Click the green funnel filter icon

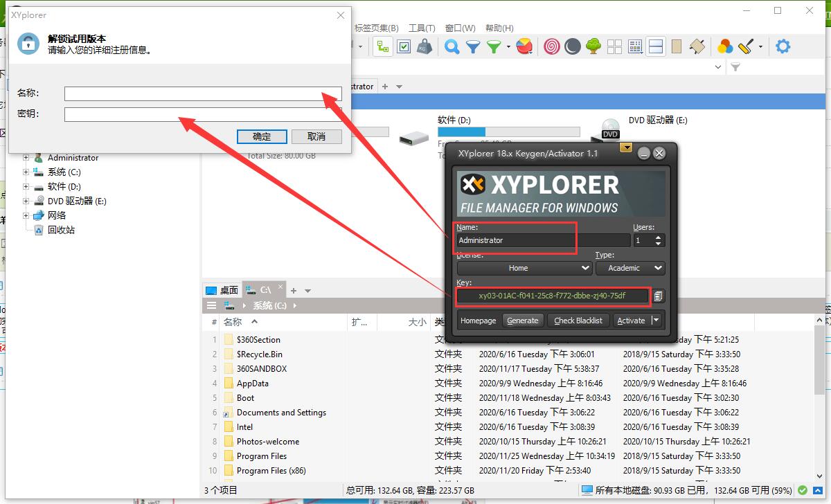(x=494, y=46)
